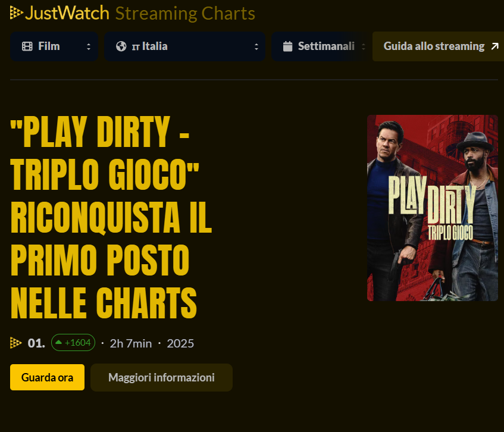Viewport: 504px width, 432px height.
Task: Click the Maggiori informazioni button
Action: tap(161, 377)
